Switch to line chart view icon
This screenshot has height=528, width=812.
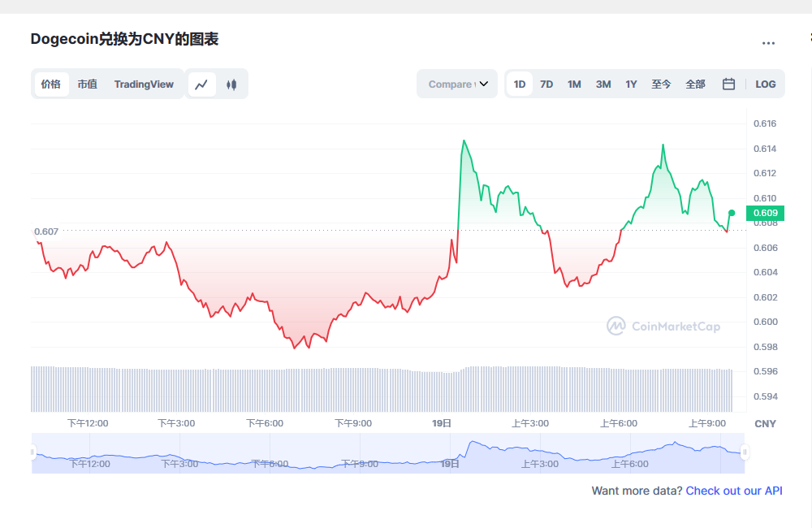pyautogui.click(x=201, y=84)
